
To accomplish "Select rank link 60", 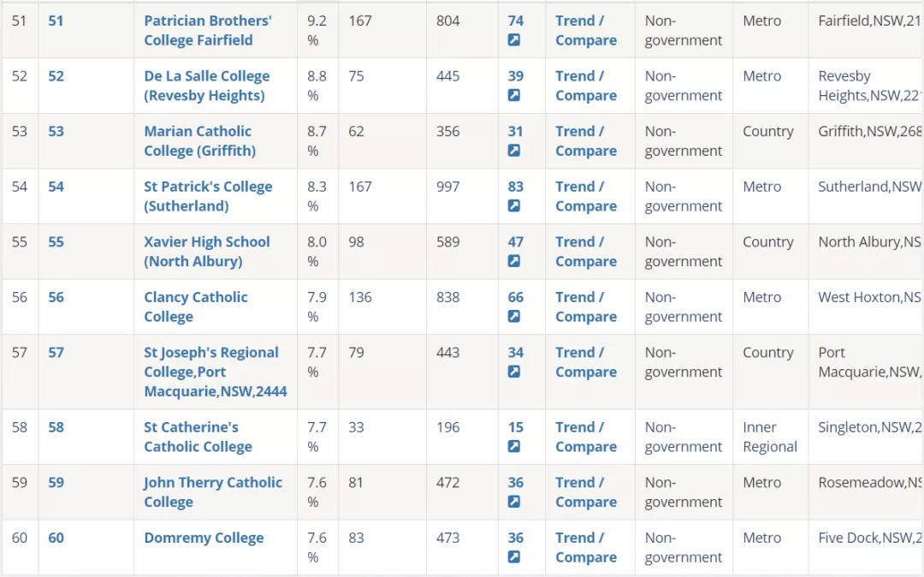I will 56,538.
